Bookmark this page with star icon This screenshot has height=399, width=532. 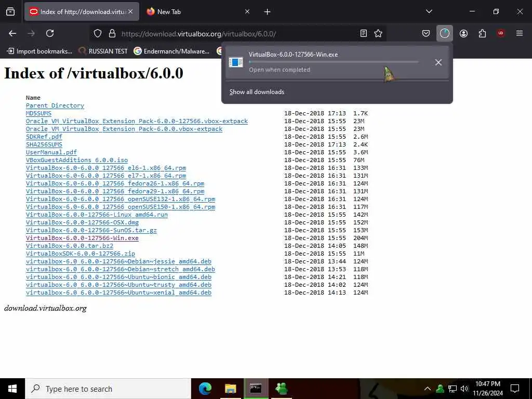pyautogui.click(x=378, y=33)
